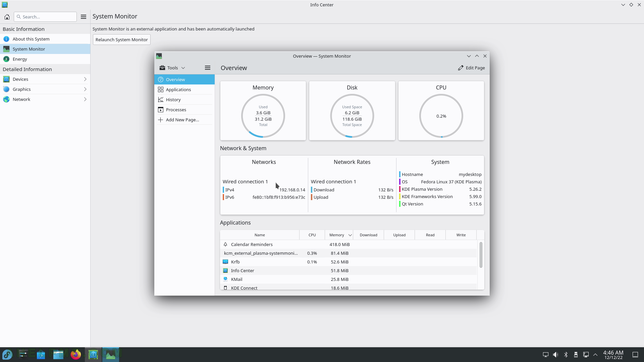The width and height of the screenshot is (644, 362).
Task: Open the Energy page
Action: click(x=45, y=59)
